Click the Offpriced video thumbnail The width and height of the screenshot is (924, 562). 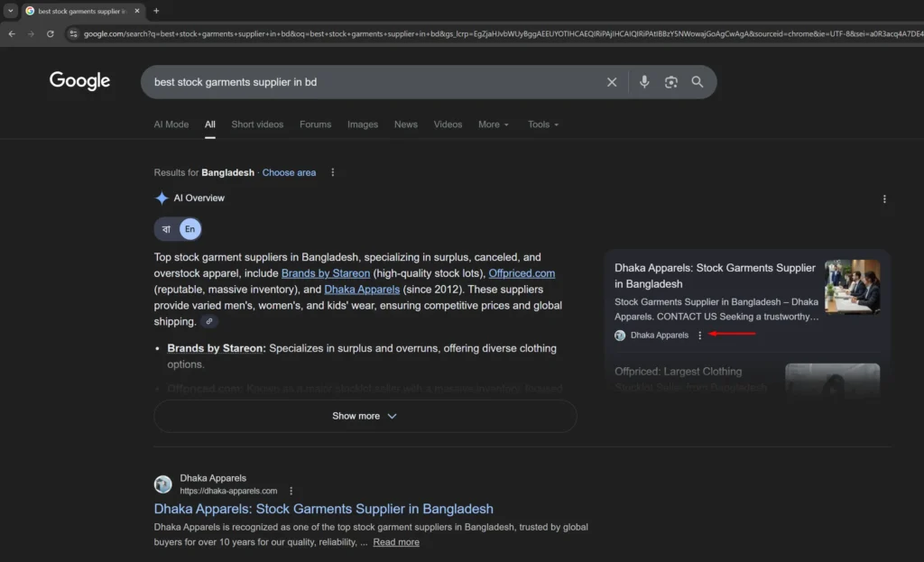coord(832,381)
